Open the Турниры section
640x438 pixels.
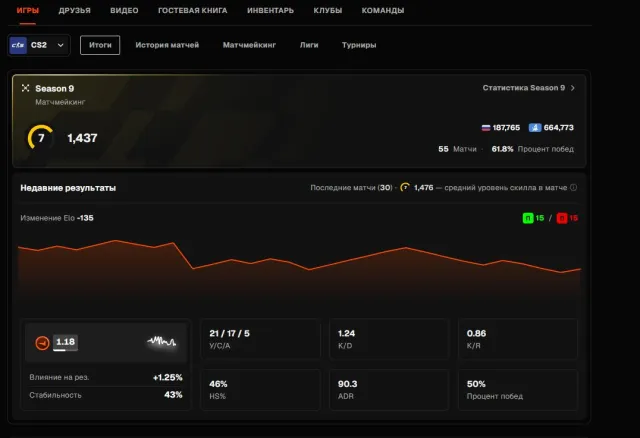tap(359, 45)
